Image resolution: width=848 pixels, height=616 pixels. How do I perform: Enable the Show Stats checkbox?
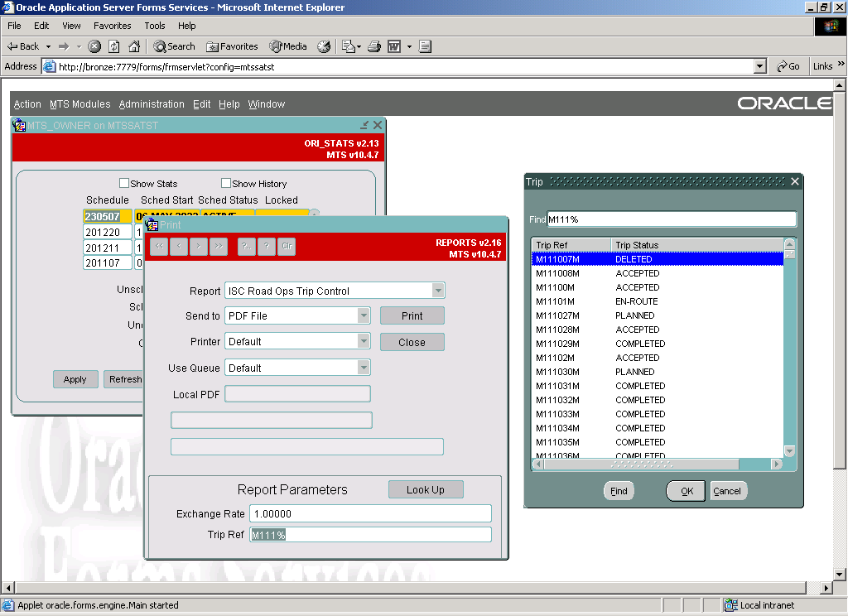point(124,183)
